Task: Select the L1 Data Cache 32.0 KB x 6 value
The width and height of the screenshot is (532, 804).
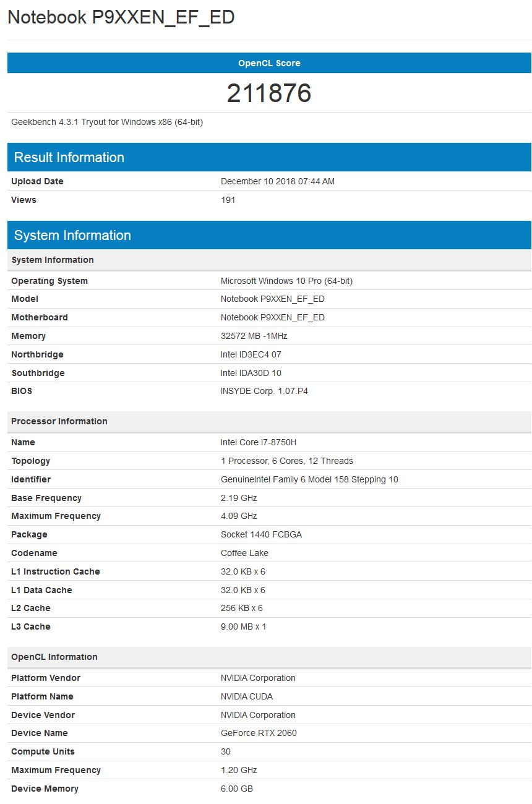Action: (243, 590)
